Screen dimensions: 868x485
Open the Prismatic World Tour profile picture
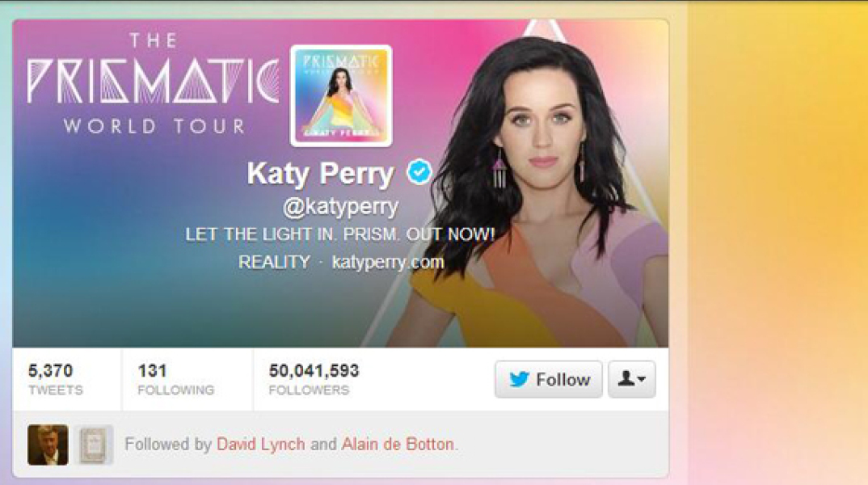pos(341,95)
